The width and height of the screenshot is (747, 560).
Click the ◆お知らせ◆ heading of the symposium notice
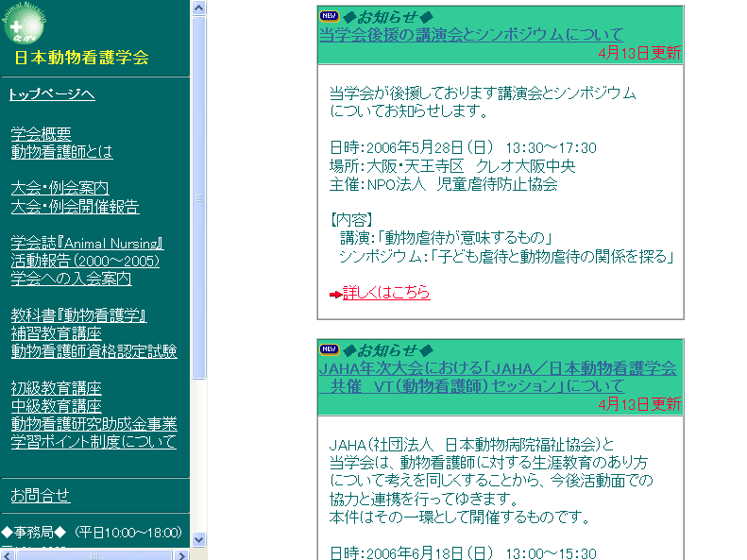click(388, 17)
